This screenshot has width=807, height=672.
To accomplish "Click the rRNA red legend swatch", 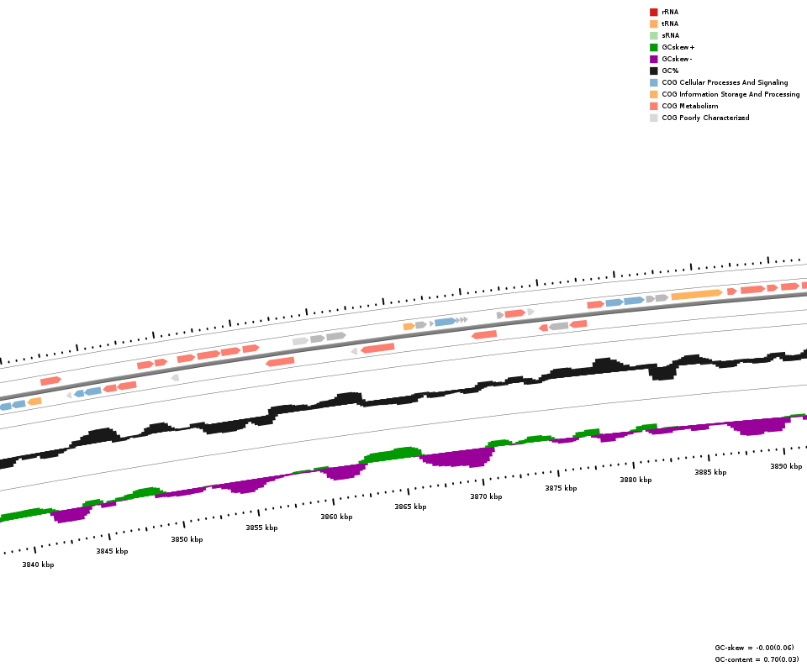I will (x=654, y=12).
